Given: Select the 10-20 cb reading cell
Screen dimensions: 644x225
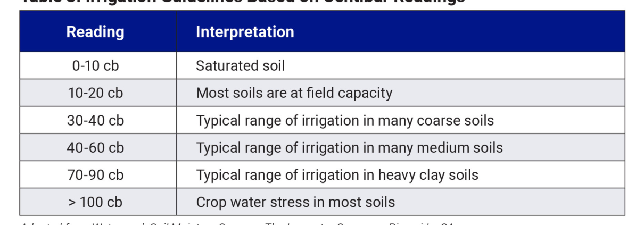Looking at the screenshot, I should [x=95, y=93].
